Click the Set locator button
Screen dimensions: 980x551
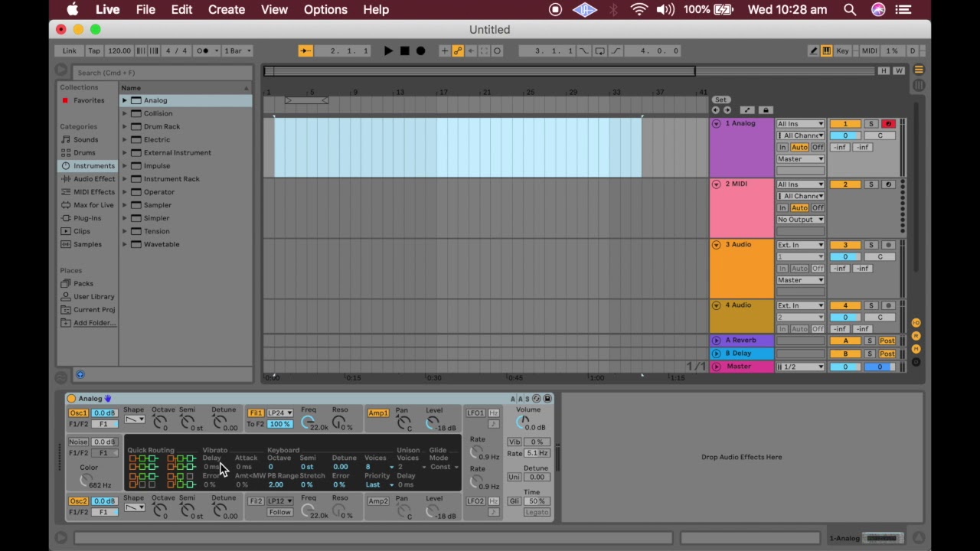pyautogui.click(x=720, y=99)
